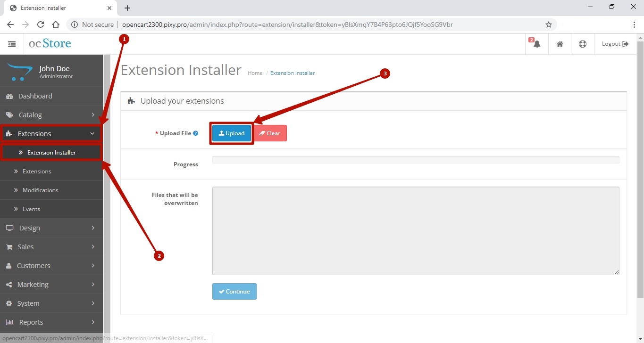
Task: Expand the Catalog sidebar menu
Action: [51, 115]
